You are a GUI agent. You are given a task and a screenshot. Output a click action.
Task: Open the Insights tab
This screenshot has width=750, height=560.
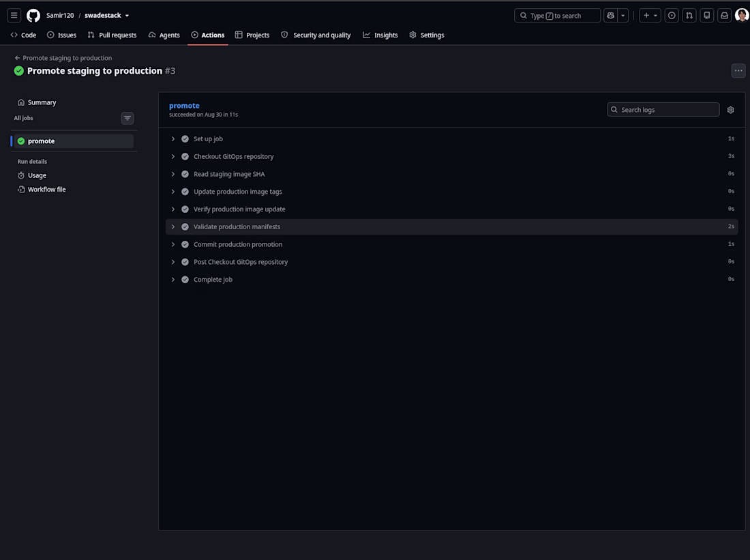point(380,35)
